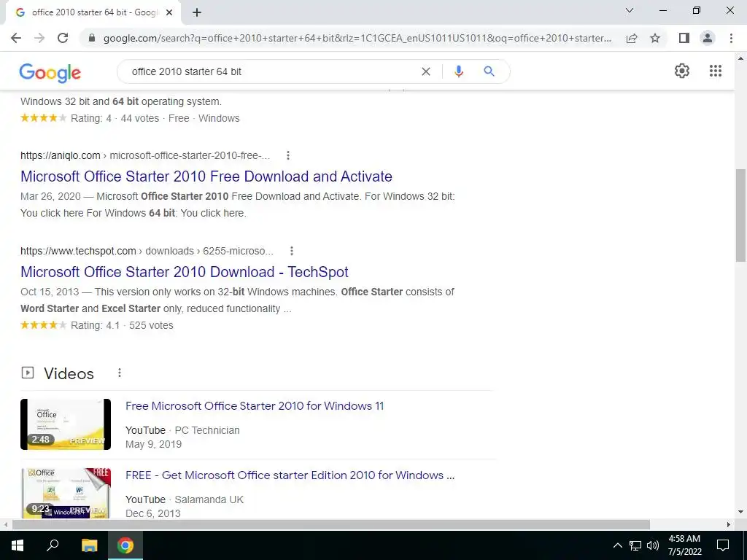Show hidden system tray icons
The image size is (747, 560).
tap(617, 545)
